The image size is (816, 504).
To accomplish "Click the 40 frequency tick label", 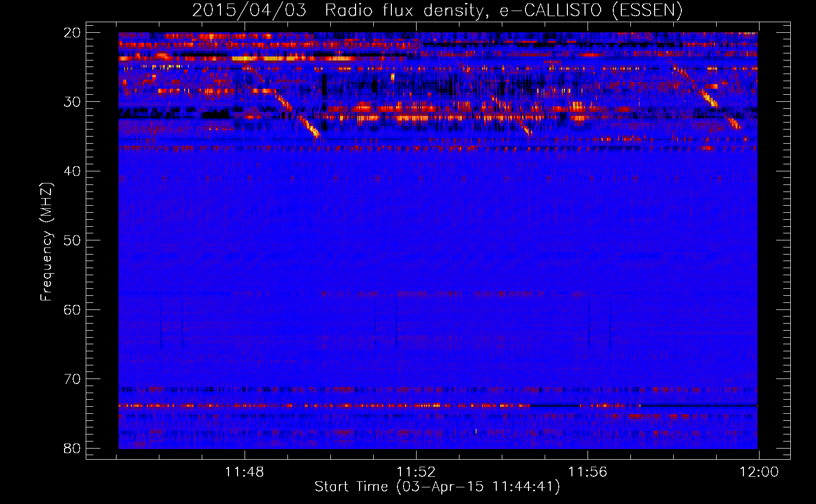I will (x=72, y=171).
